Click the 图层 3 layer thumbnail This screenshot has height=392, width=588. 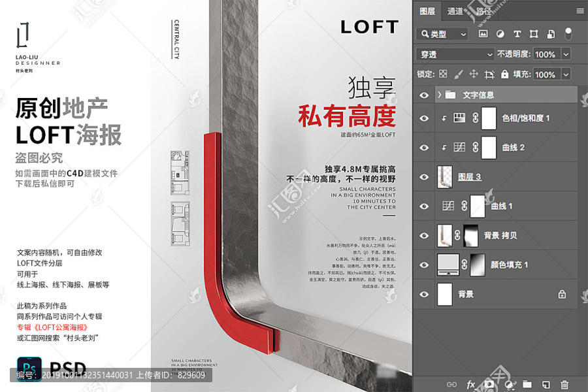tap(445, 176)
